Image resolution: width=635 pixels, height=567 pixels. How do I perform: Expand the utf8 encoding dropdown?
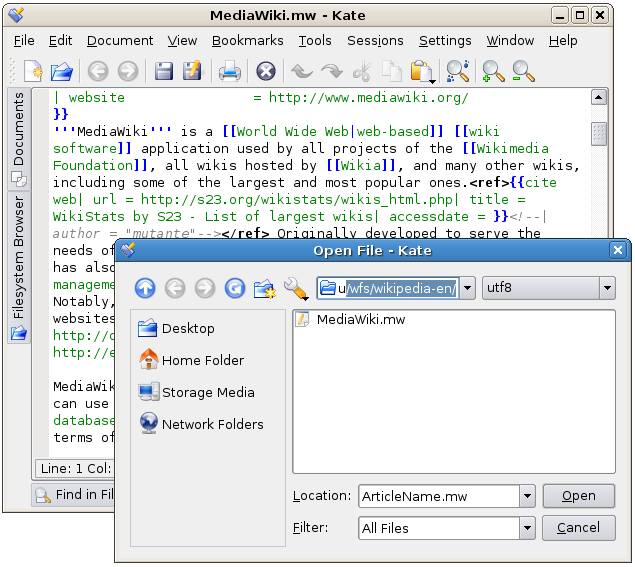click(x=607, y=288)
